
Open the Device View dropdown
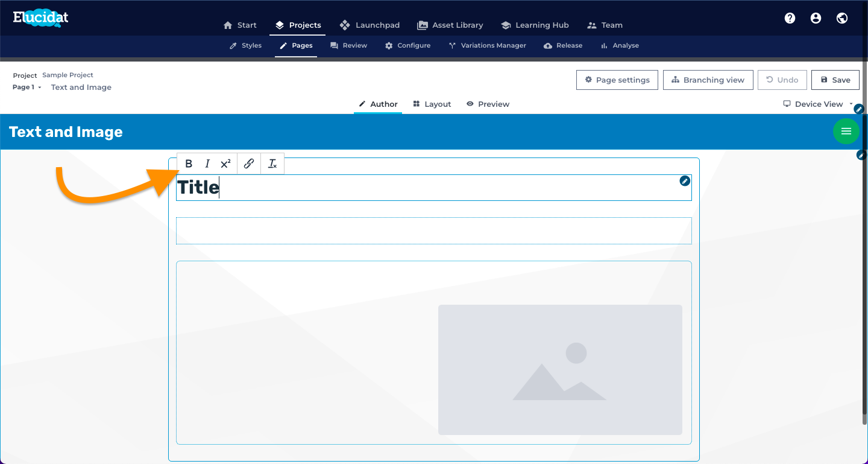tap(819, 104)
